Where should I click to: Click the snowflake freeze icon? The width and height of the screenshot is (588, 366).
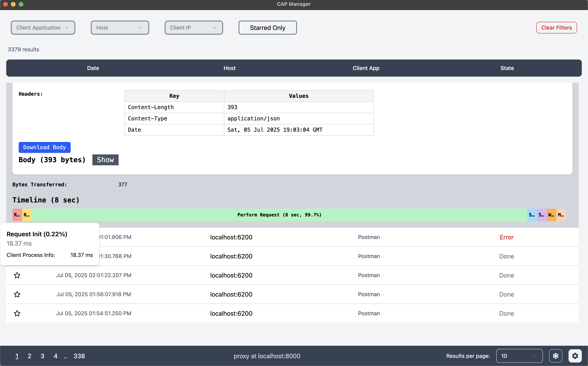(x=556, y=356)
